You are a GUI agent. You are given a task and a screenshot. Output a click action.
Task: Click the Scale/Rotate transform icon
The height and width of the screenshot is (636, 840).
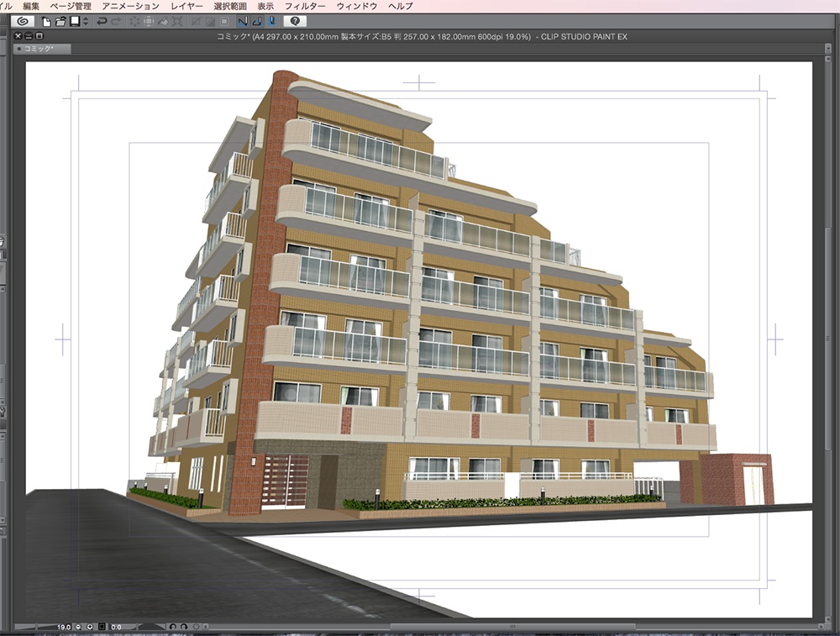tap(177, 22)
